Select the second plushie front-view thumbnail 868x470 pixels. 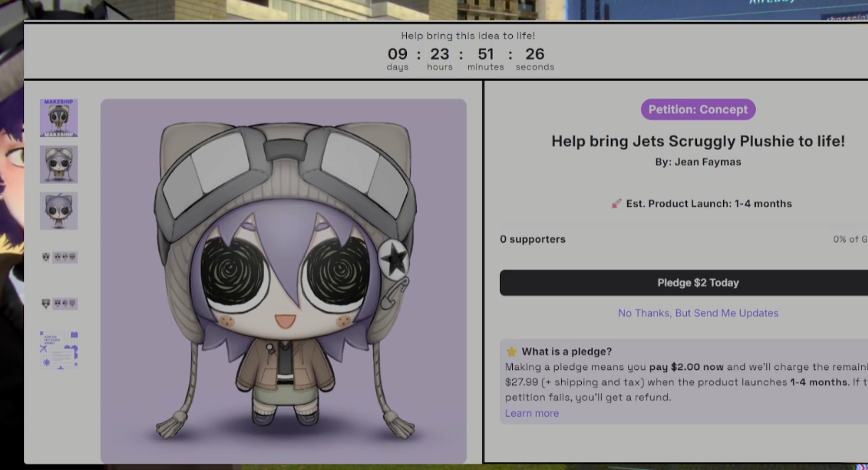(x=59, y=164)
